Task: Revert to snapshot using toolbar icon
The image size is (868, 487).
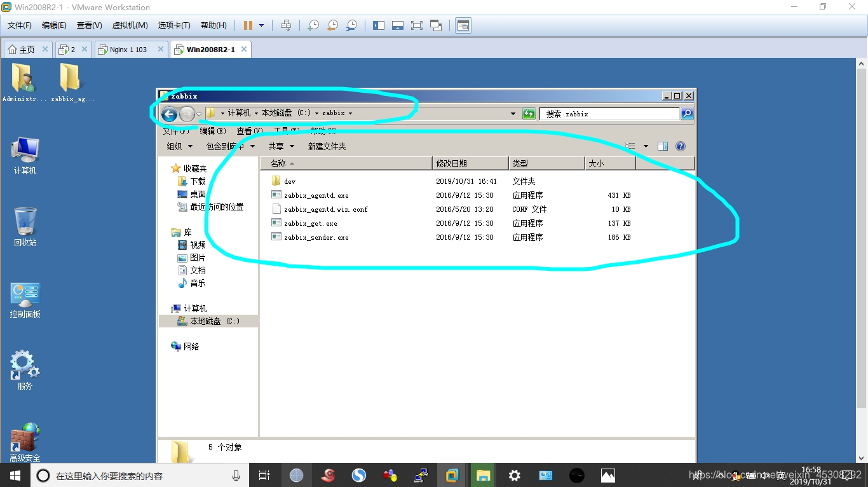Action: pyautogui.click(x=332, y=25)
